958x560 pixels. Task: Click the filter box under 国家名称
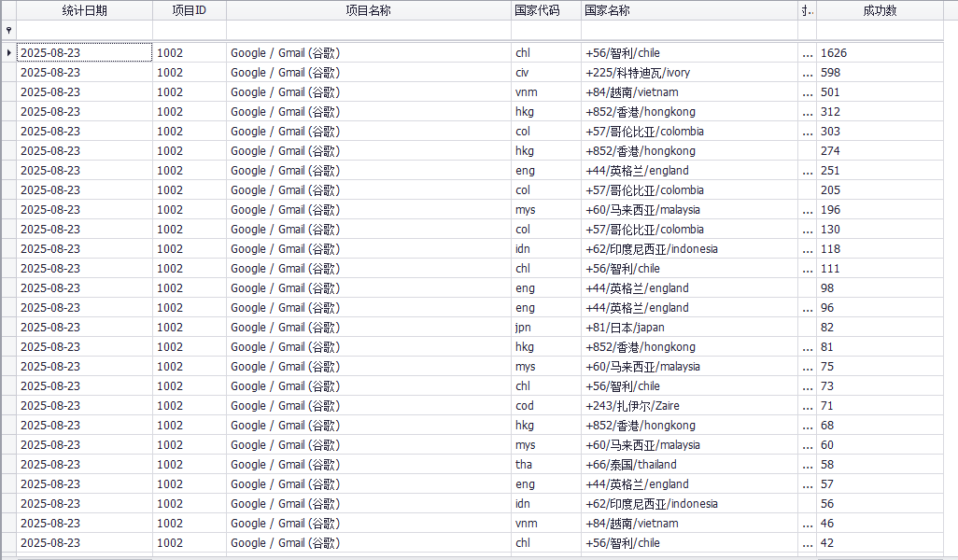[689, 30]
